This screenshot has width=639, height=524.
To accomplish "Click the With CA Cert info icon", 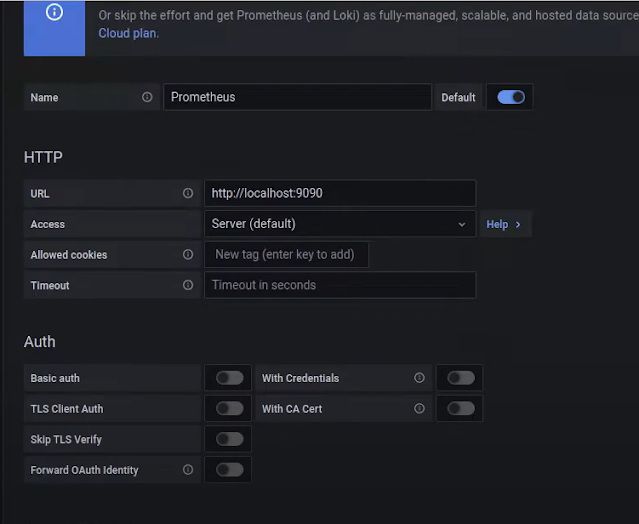I will 419,408.
